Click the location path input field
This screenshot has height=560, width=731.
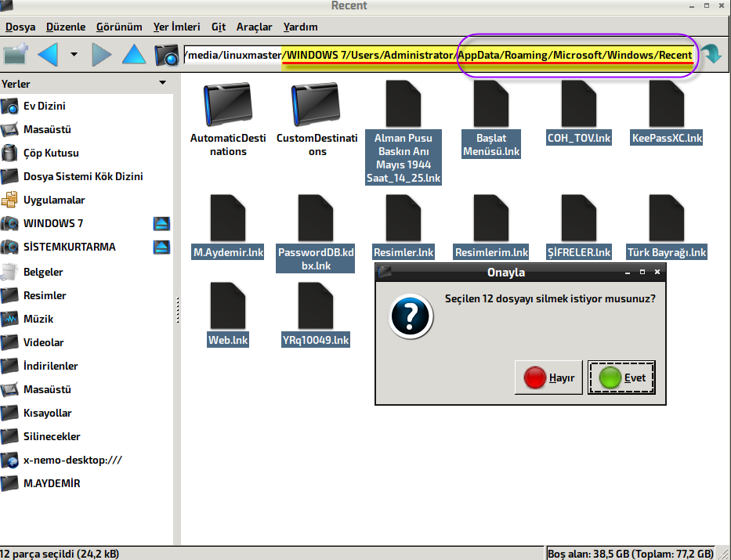coord(439,55)
